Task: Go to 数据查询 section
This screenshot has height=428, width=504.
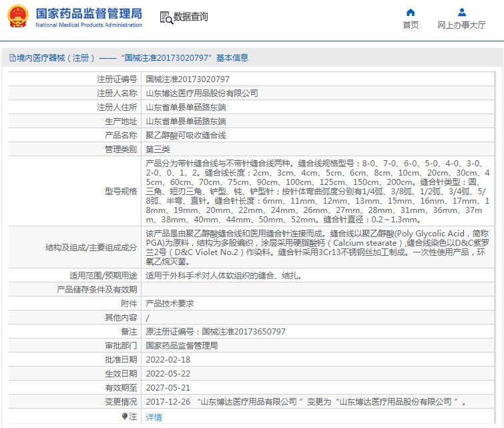Action: point(191,17)
